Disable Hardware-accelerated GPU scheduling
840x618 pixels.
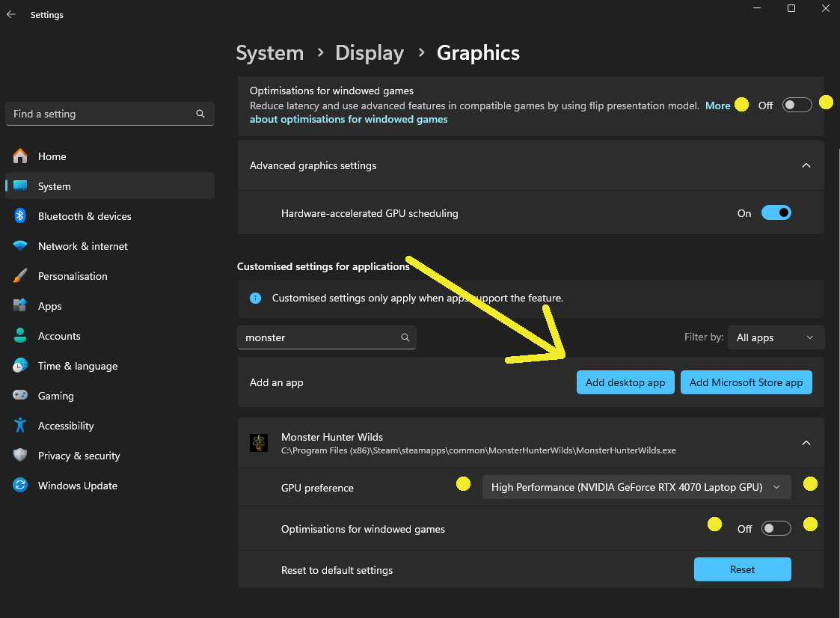click(x=776, y=213)
